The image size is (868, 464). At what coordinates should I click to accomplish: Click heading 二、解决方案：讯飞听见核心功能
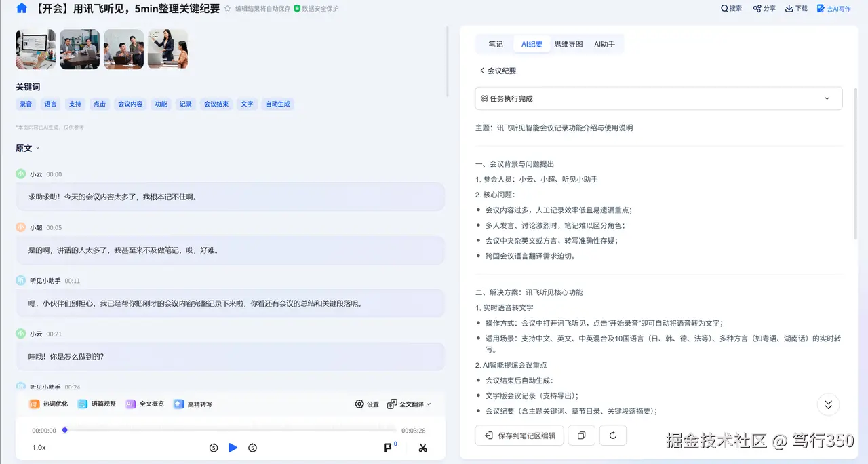529,292
